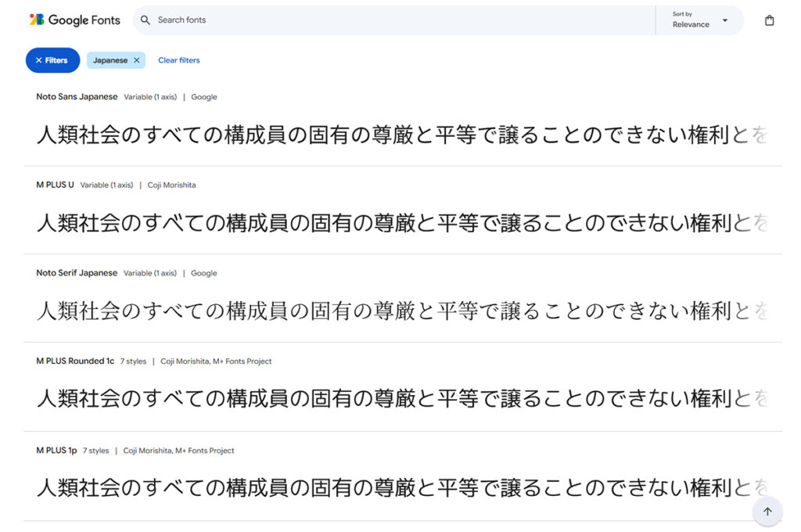Click the M PLUS Rounded 1c sample text

(402, 399)
